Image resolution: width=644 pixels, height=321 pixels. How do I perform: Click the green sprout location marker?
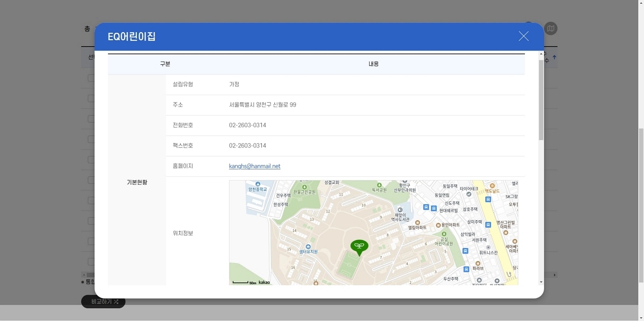(x=360, y=248)
